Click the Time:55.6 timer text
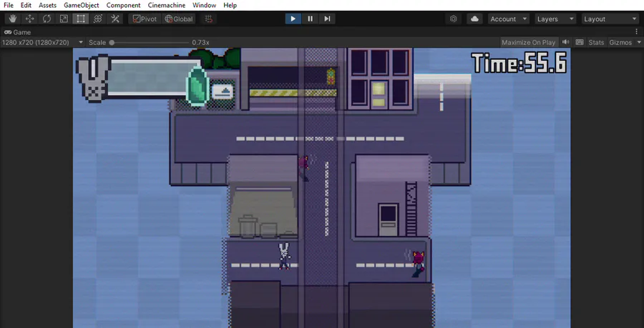Viewport: 644px width, 328px height. 519,63
